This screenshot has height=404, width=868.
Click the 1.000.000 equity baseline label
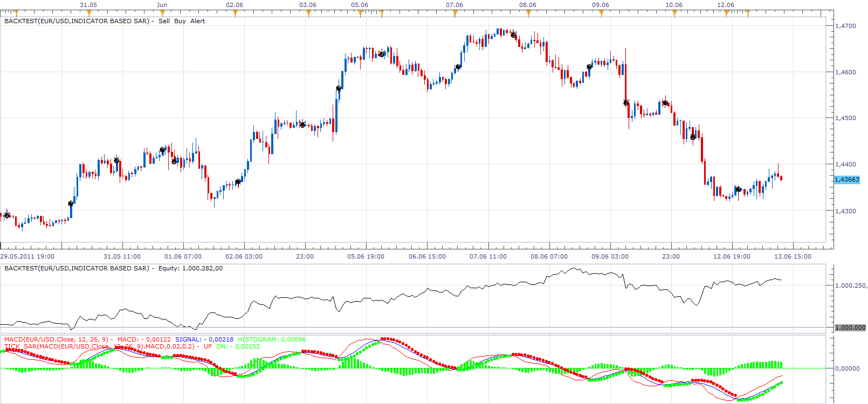point(850,328)
